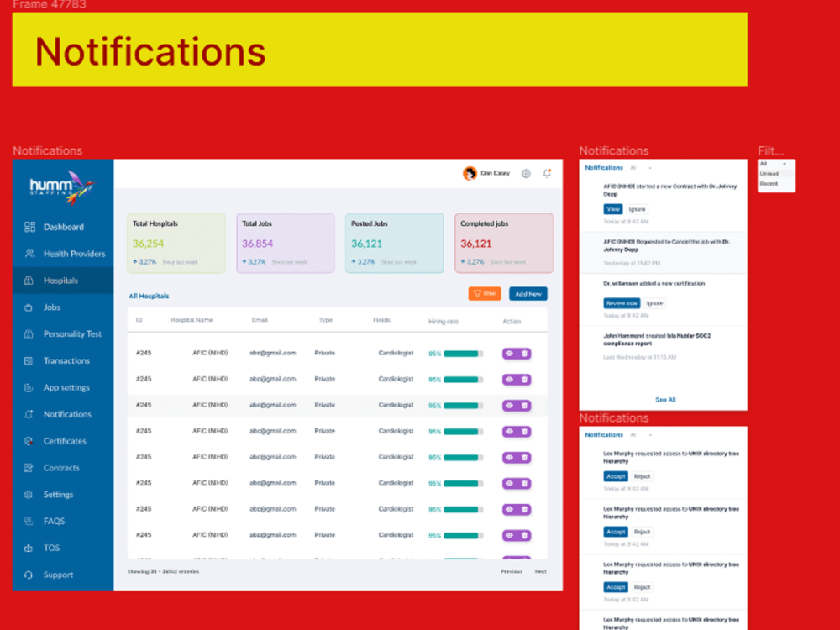Click the notification bell icon in header
This screenshot has width=840, height=630.
[x=547, y=173]
